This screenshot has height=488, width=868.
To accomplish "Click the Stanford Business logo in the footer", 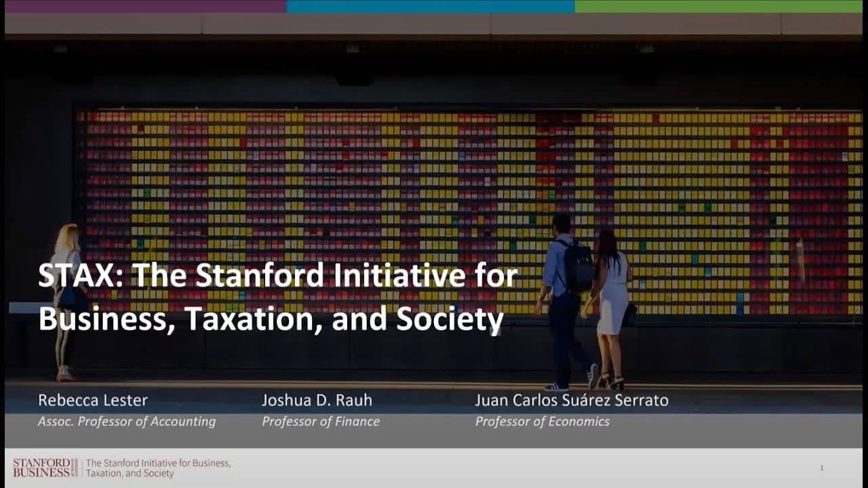I will coord(45,468).
